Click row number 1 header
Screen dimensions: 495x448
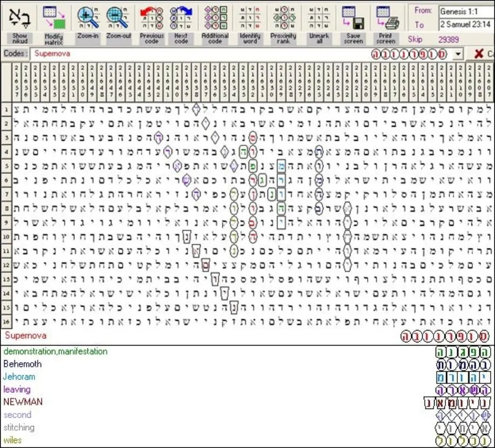6,109
